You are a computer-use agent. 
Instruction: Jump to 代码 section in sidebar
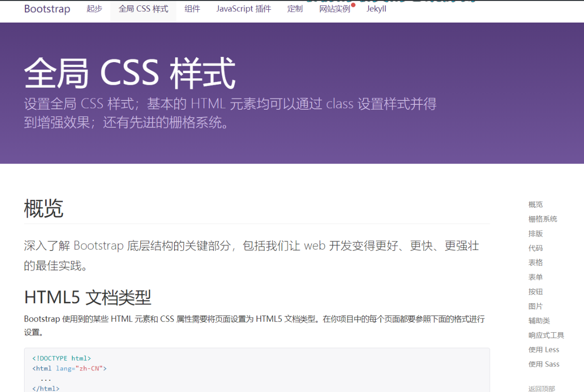(x=535, y=248)
